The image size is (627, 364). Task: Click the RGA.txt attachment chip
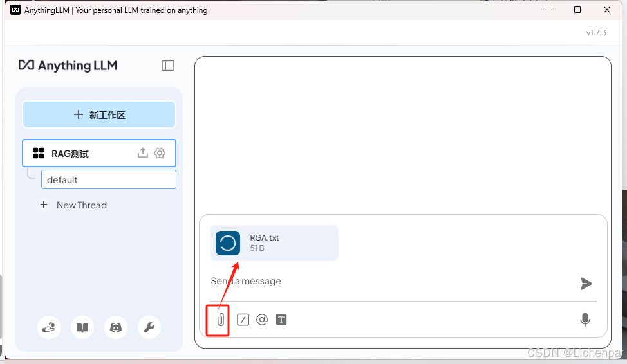click(x=274, y=243)
